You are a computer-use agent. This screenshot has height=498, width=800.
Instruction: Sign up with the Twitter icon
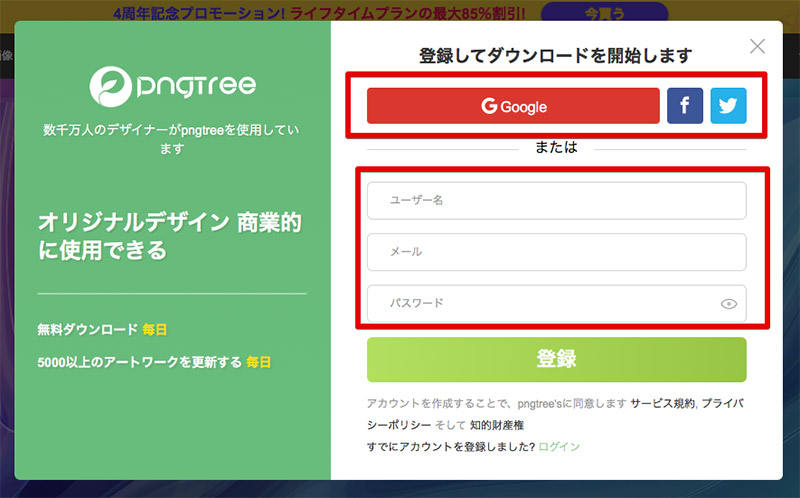(x=728, y=106)
